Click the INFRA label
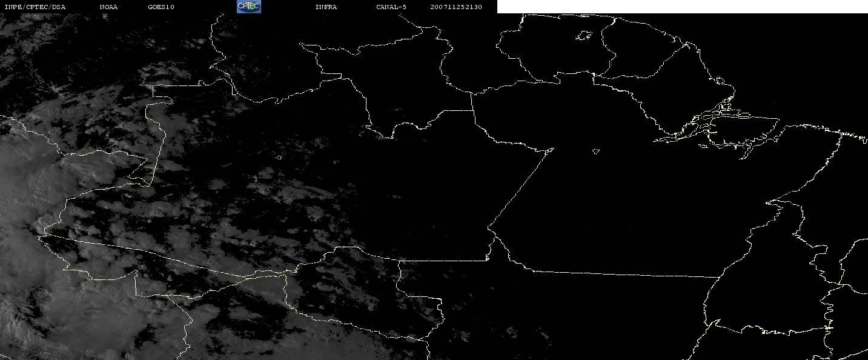The height and width of the screenshot is (360, 868). [x=326, y=7]
